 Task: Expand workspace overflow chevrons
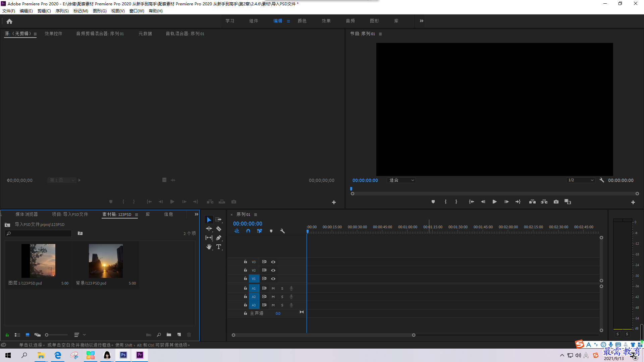pos(422,21)
